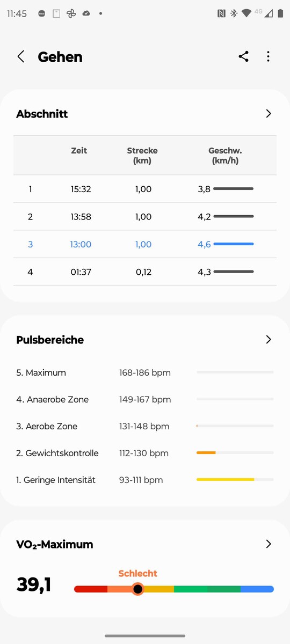Image resolution: width=290 pixels, height=644 pixels.
Task: Tap the battery status icon
Action: click(x=280, y=13)
